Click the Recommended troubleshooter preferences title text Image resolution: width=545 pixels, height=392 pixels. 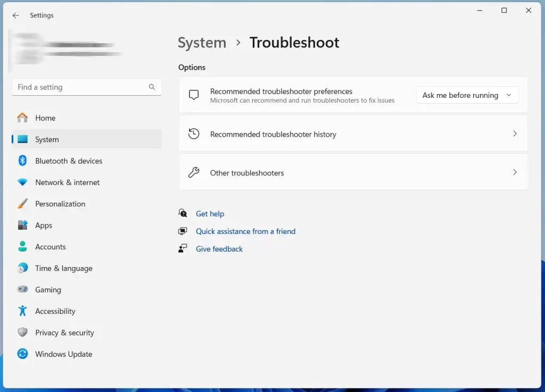[281, 91]
